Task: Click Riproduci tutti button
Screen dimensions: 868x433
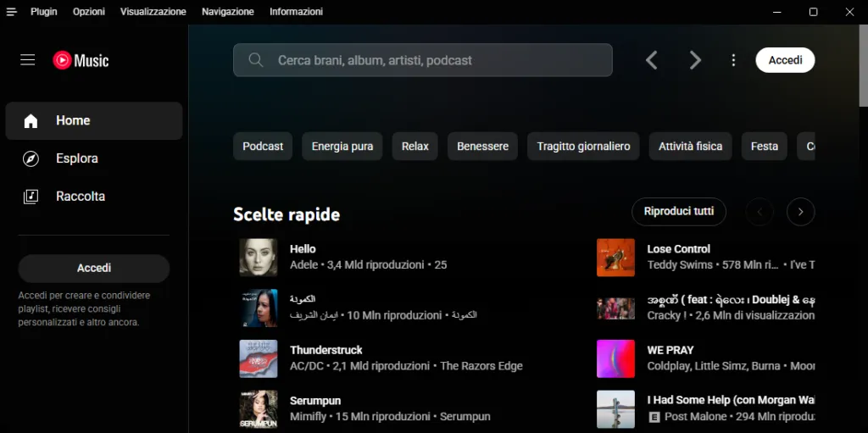Action: pos(679,212)
